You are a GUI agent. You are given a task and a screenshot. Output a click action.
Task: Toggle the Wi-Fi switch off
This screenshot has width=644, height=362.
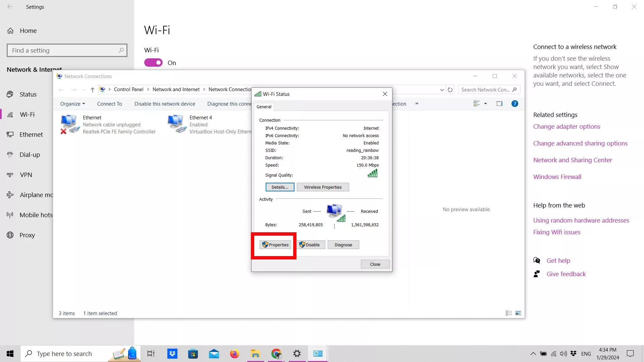pos(153,63)
